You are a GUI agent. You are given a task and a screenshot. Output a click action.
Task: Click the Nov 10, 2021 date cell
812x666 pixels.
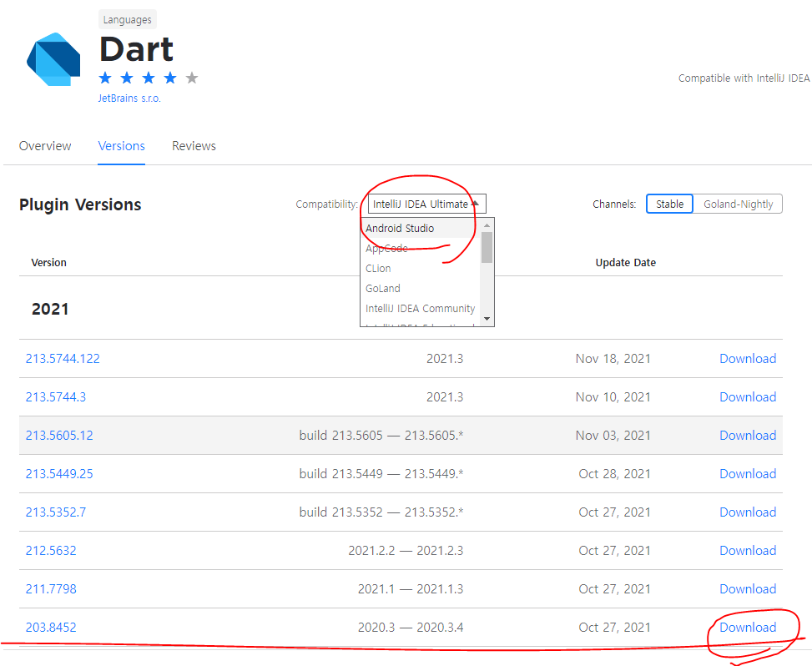pos(613,396)
